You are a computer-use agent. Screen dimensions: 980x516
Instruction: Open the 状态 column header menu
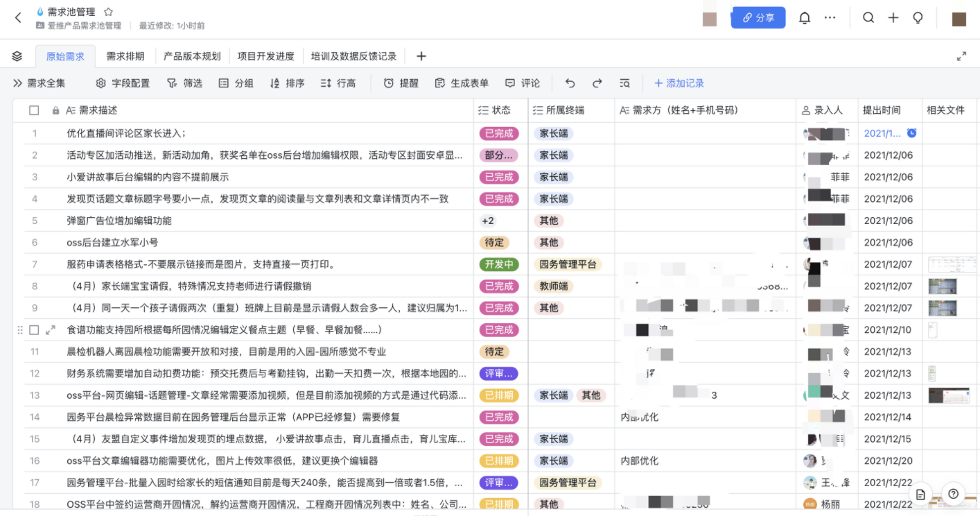[500, 110]
